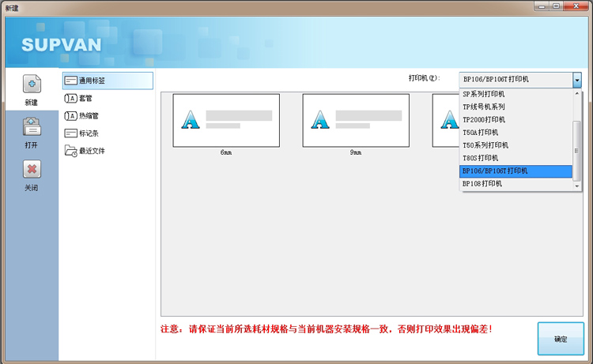Click the 关闭 (Close) red X icon
Screen dimensions: 593x364
click(x=31, y=170)
